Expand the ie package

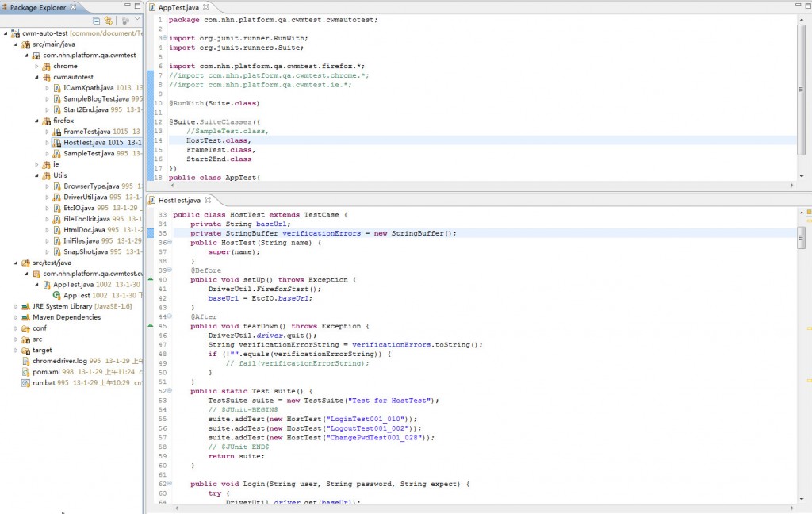point(36,165)
